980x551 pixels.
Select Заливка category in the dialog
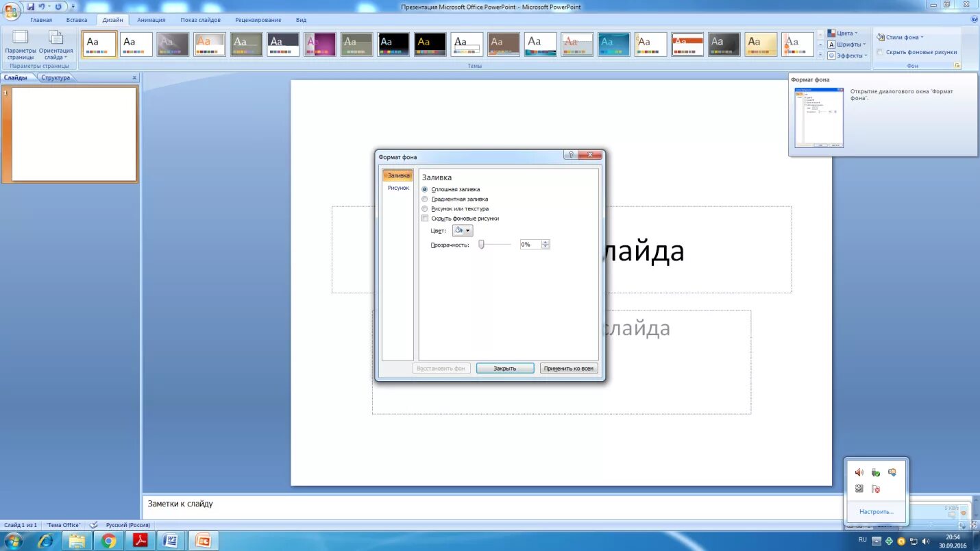pyautogui.click(x=398, y=176)
